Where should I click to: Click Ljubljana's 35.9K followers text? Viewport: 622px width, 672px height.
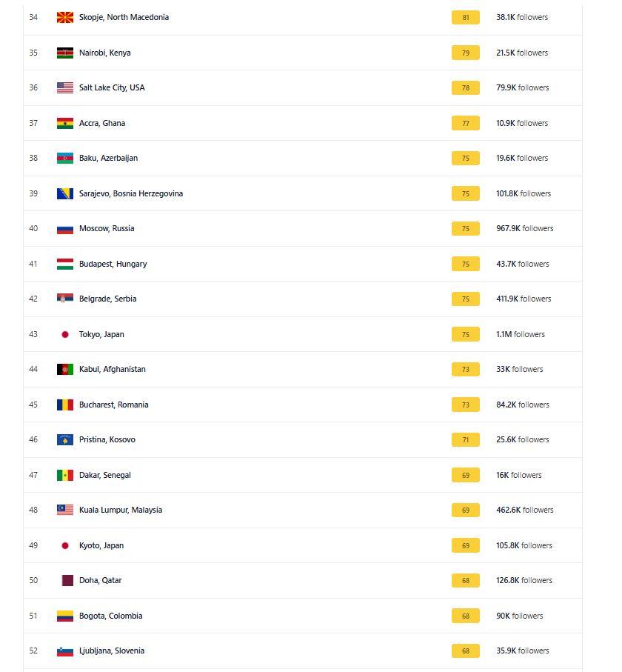[522, 651]
